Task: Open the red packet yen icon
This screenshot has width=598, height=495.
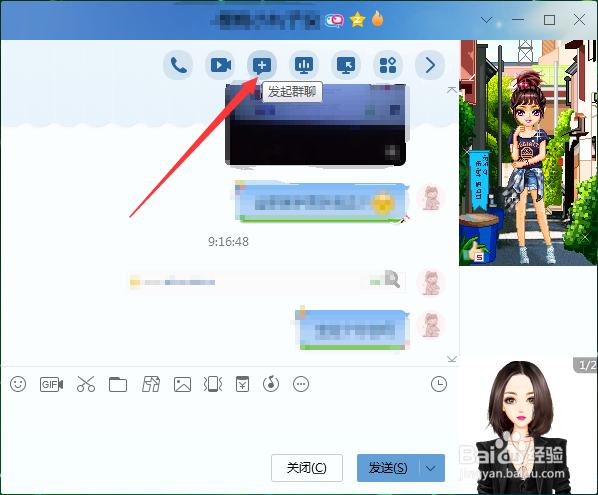Action: point(242,384)
